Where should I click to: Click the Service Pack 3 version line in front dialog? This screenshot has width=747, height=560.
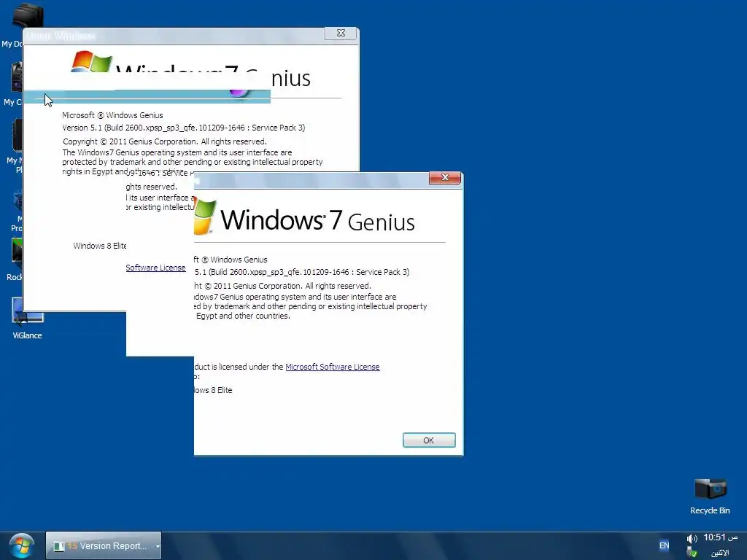pos(302,272)
